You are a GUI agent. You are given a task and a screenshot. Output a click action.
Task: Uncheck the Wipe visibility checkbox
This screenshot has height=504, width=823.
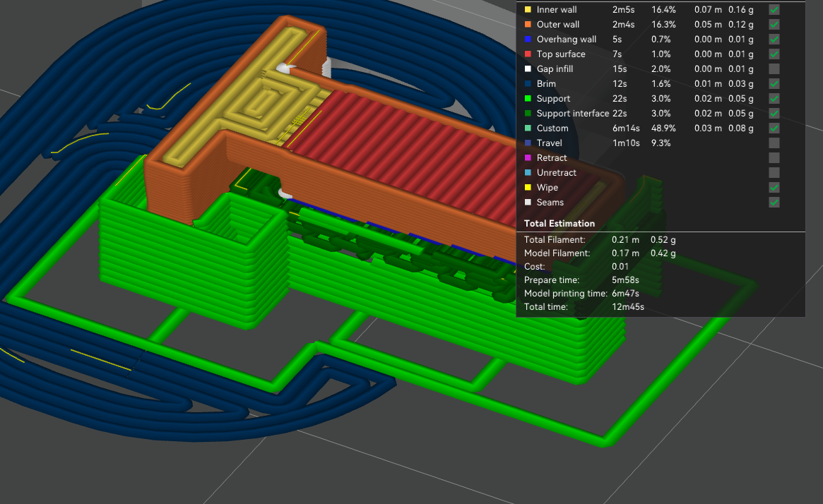pyautogui.click(x=774, y=188)
